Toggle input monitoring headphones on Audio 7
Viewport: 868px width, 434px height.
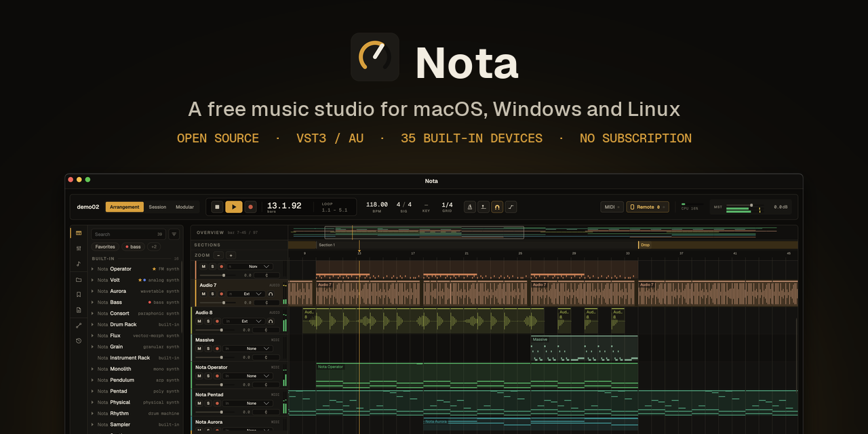tap(271, 294)
